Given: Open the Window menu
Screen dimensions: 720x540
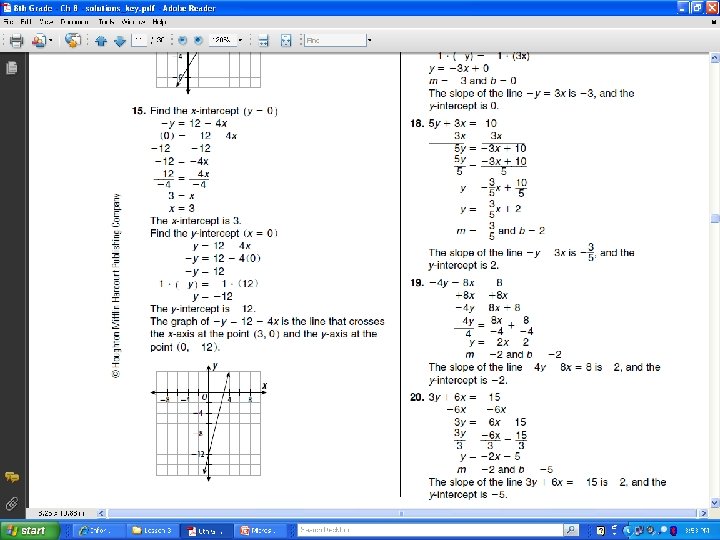Looking at the screenshot, I should pyautogui.click(x=134, y=22).
